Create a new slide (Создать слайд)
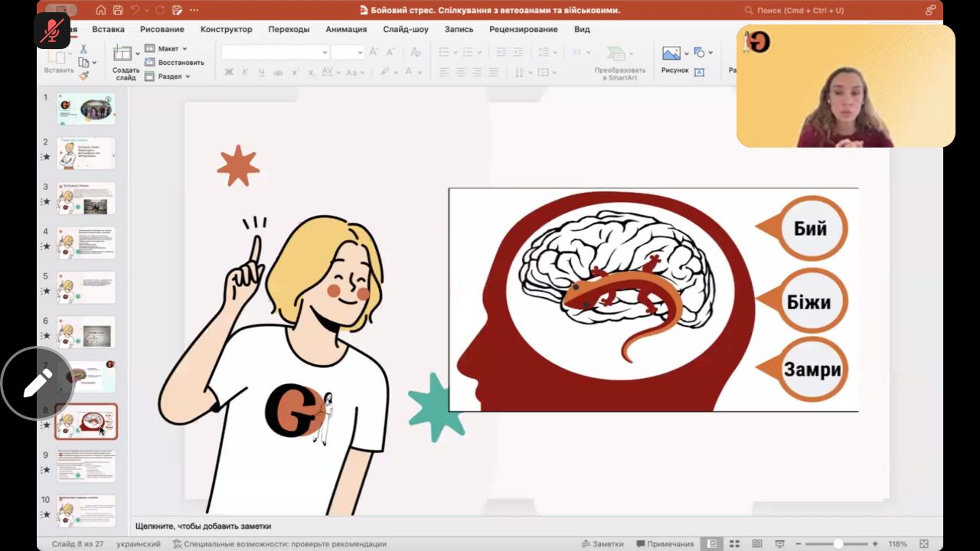This screenshot has width=980, height=551. click(x=126, y=61)
